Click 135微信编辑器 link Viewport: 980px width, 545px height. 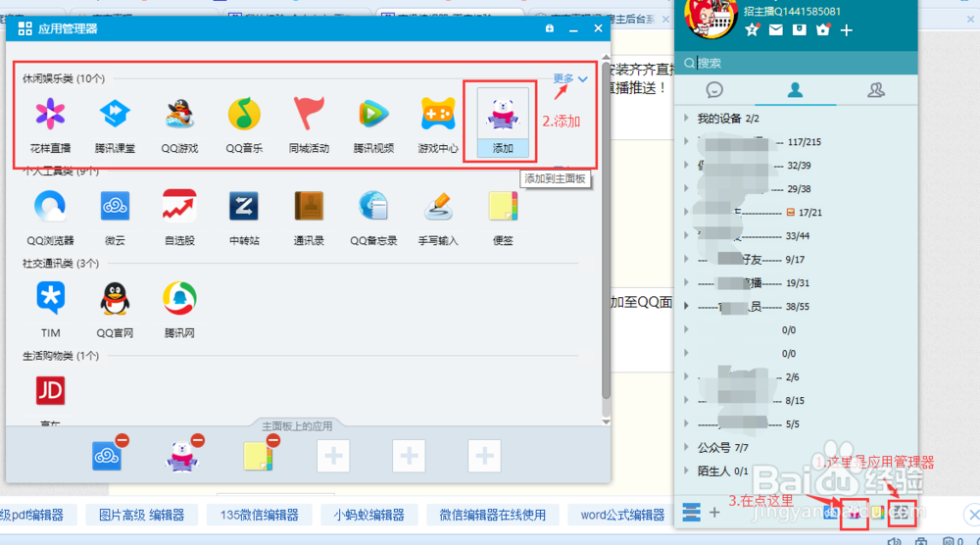tap(259, 515)
